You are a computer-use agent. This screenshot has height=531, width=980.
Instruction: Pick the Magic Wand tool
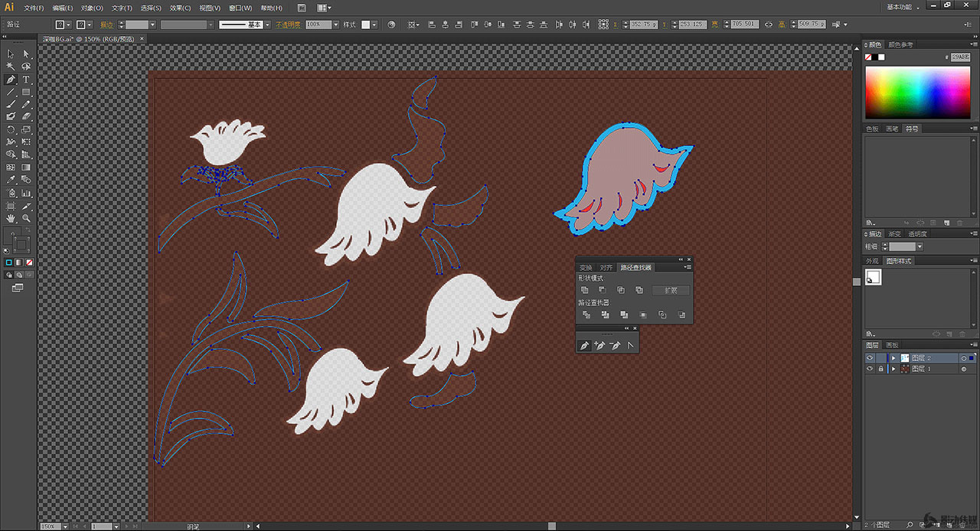click(x=11, y=67)
